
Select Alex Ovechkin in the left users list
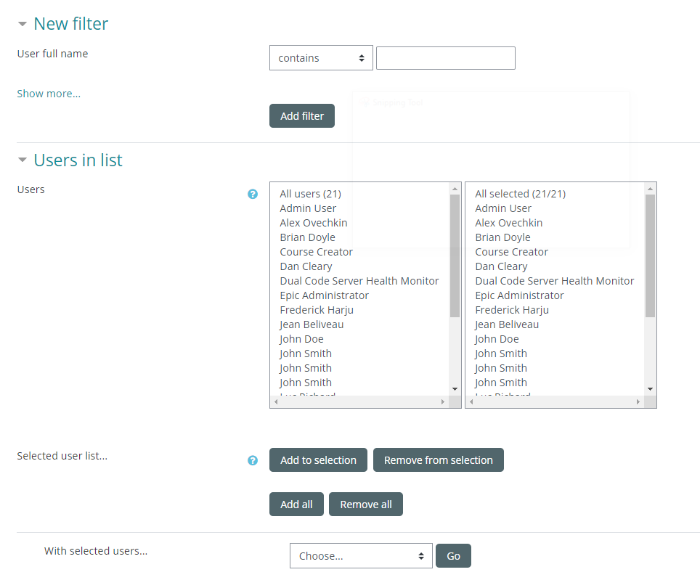313,223
